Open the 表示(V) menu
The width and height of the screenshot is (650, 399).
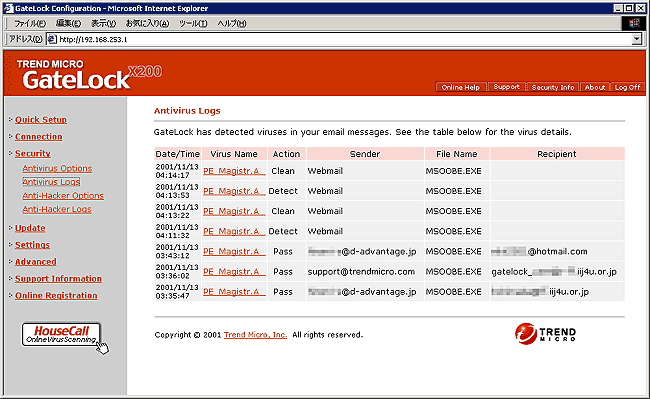(x=104, y=23)
